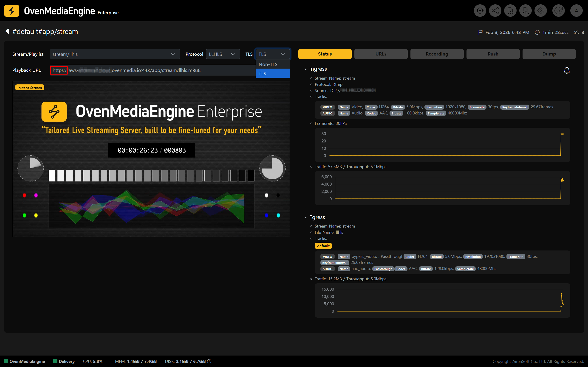Click the crosshair target icon in header
The width and height of the screenshot is (588, 367).
480,11
